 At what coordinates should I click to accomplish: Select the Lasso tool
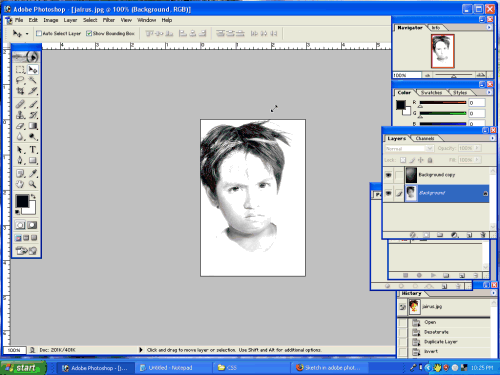coord(20,80)
